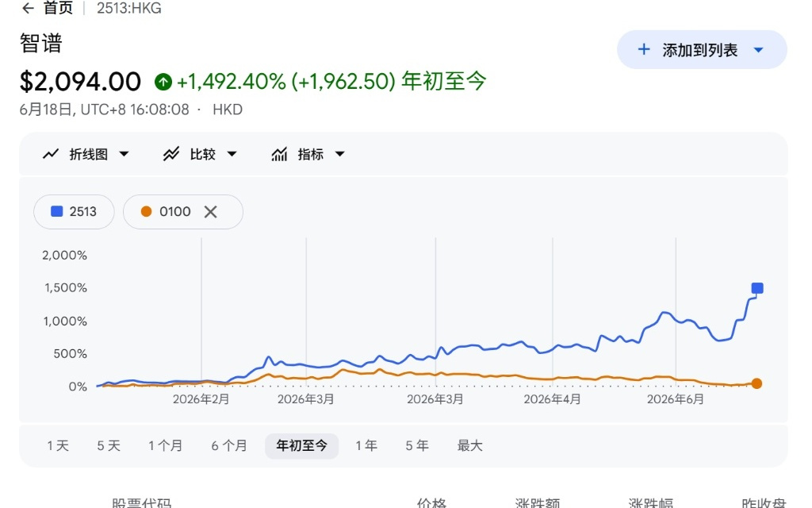Click the green up-arrow gain icon
The image size is (812, 508).
(x=163, y=82)
